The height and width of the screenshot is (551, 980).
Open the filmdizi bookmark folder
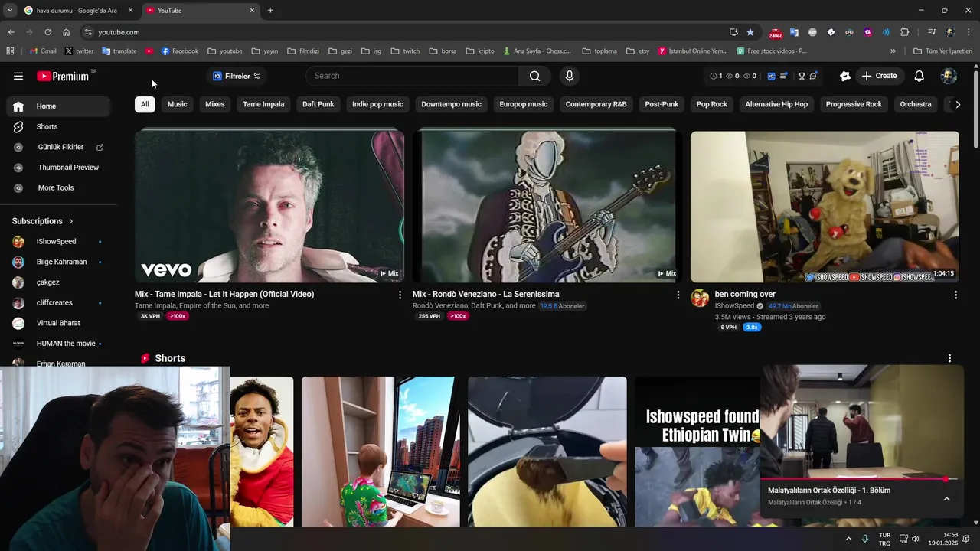click(x=303, y=51)
